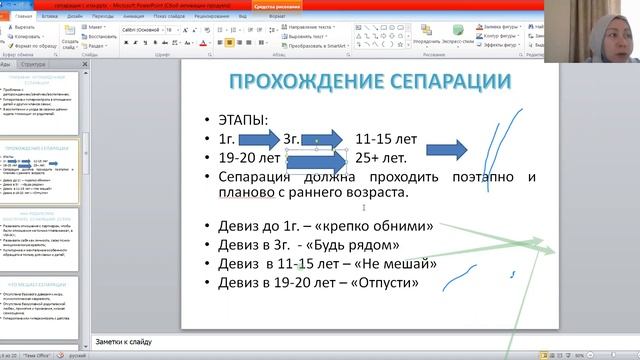The width and height of the screenshot is (640, 360).
Task: Create a new slide (Создать слайд)
Action: coord(70,38)
